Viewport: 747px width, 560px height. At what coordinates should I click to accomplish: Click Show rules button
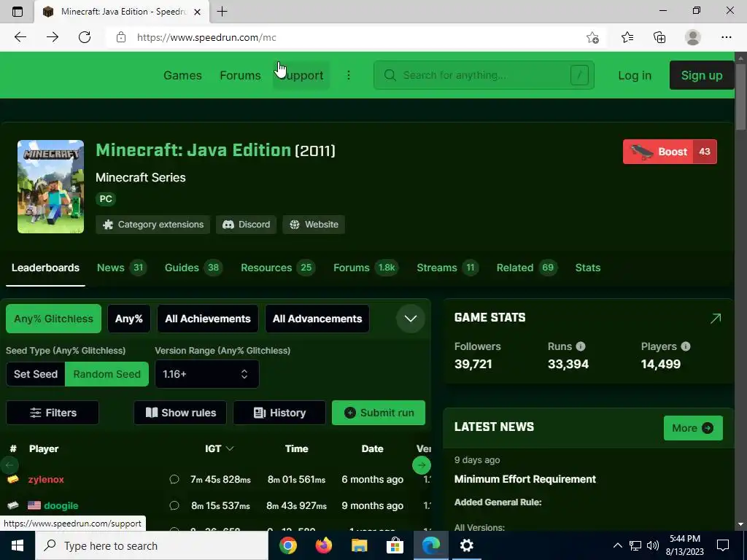(x=180, y=413)
